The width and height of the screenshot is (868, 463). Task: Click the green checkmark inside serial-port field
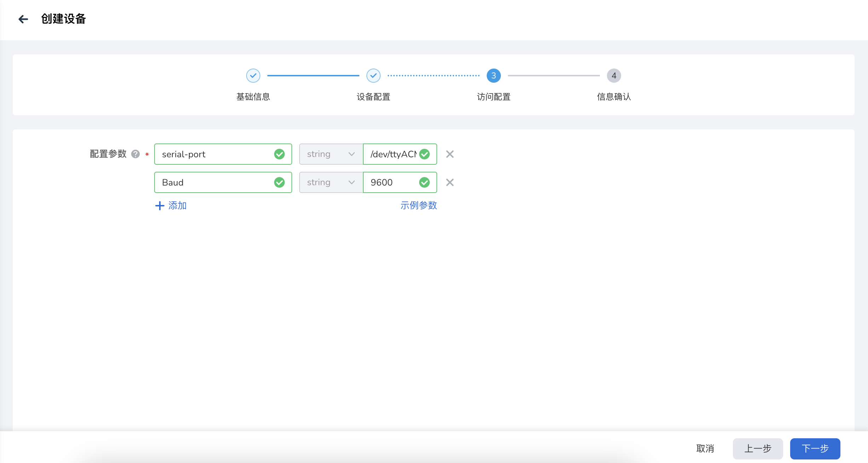(279, 154)
